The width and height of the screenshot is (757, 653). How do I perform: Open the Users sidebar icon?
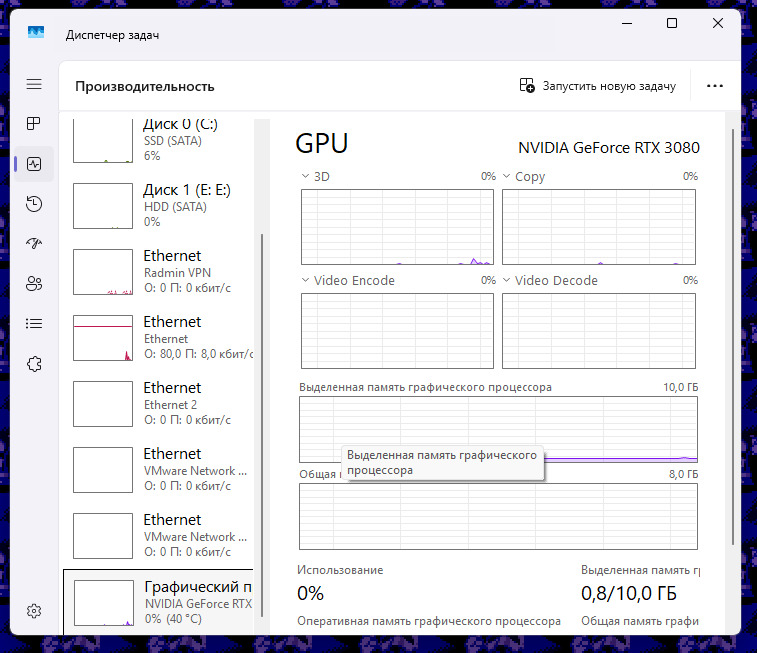[x=34, y=283]
